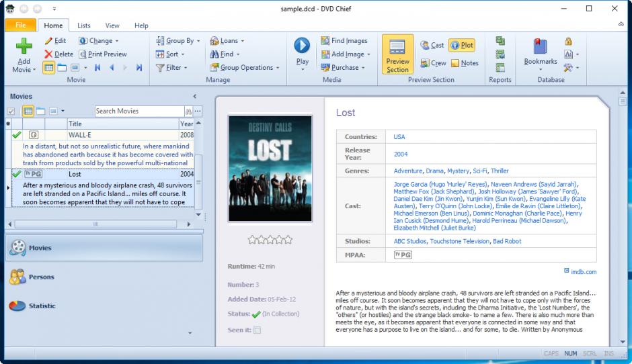Viewport: 632px width, 364px height.
Task: Click the bottom Reports icon
Action: coord(500,67)
